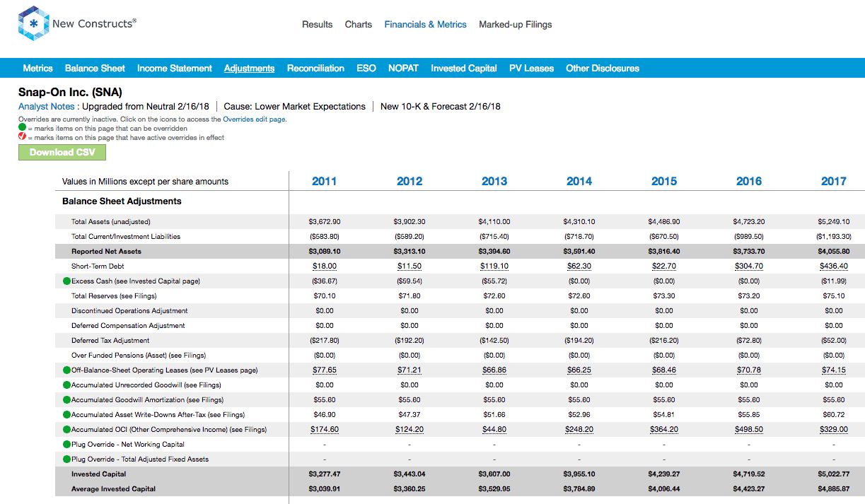Open the 2013 Short-Term Debt value $119.10
865x504 pixels.
494,266
